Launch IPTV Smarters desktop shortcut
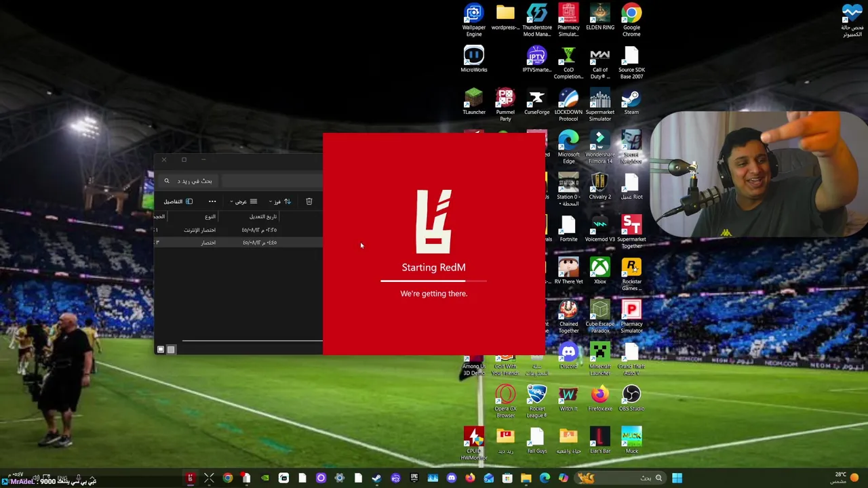 536,59
